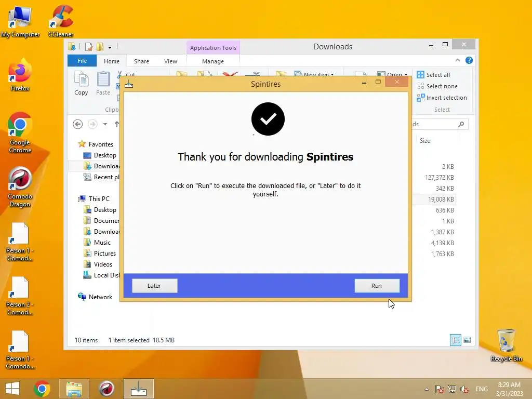This screenshot has width=532, height=399.
Task: Click the 19,008 KB file row
Action: (434, 199)
